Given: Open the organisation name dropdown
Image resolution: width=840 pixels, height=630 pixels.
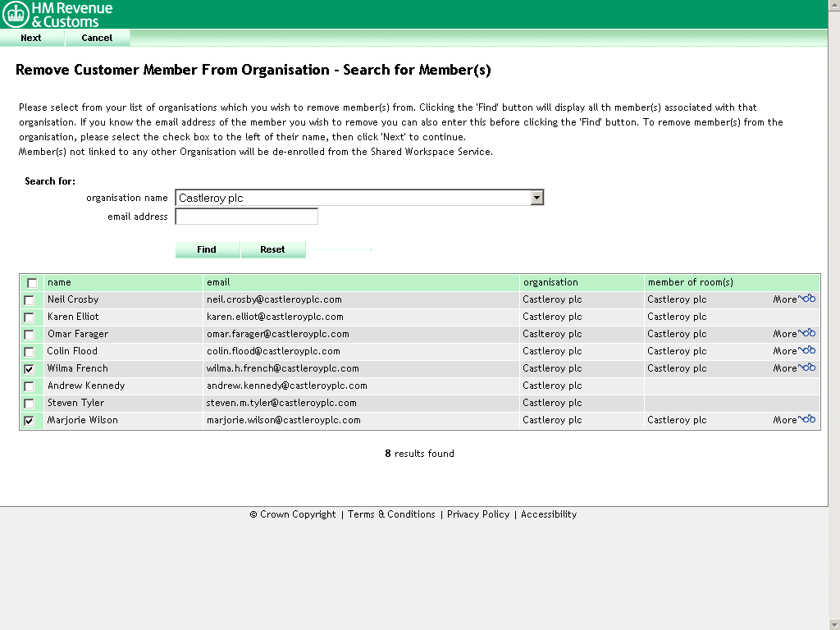Looking at the screenshot, I should [537, 197].
